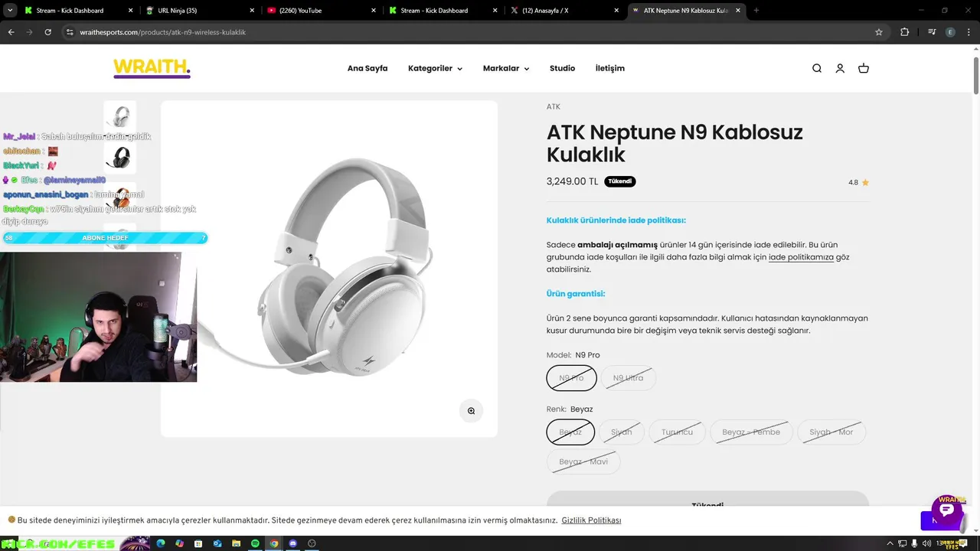The height and width of the screenshot is (551, 980).
Task: Choose the Siyah color option
Action: (622, 432)
